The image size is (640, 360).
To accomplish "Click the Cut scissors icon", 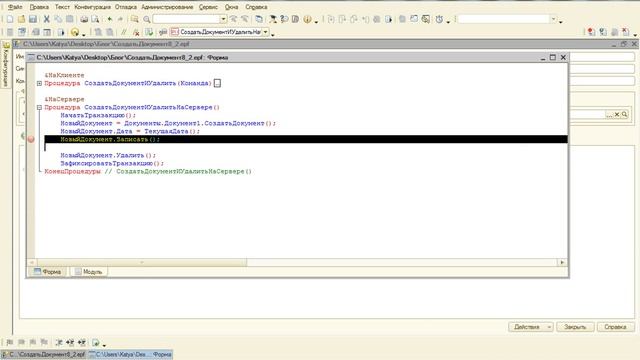I will coord(47,19).
